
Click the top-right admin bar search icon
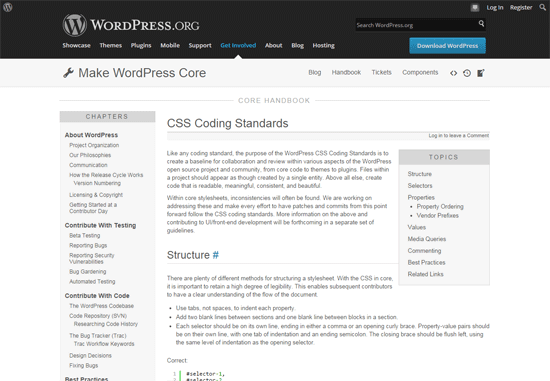click(x=543, y=7)
